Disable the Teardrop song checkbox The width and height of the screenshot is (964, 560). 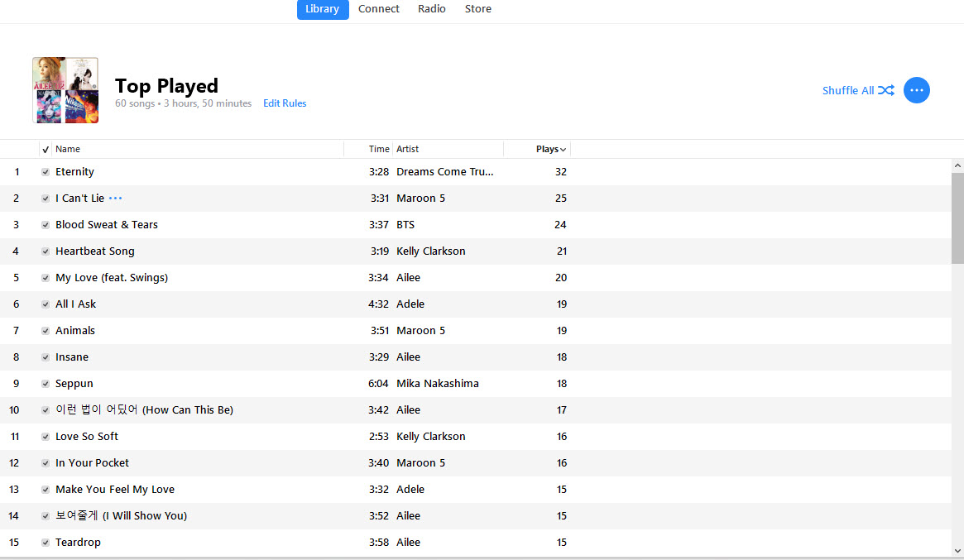tap(46, 543)
